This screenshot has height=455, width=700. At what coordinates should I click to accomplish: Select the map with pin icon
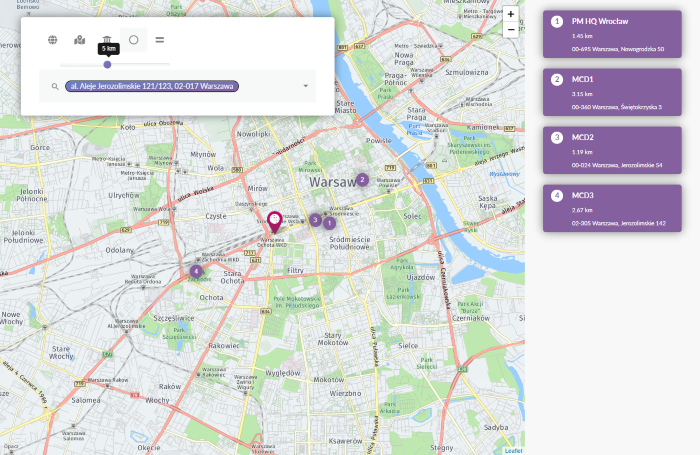point(80,40)
